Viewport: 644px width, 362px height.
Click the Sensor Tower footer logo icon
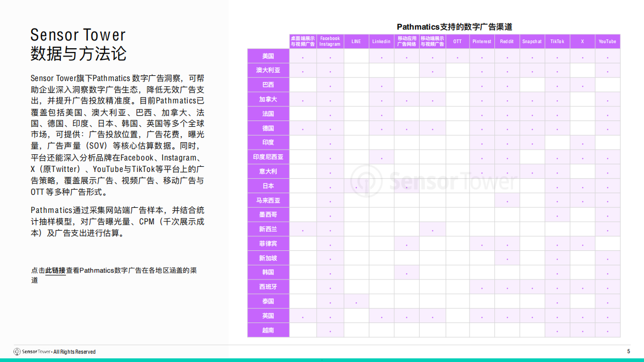[x=17, y=352]
